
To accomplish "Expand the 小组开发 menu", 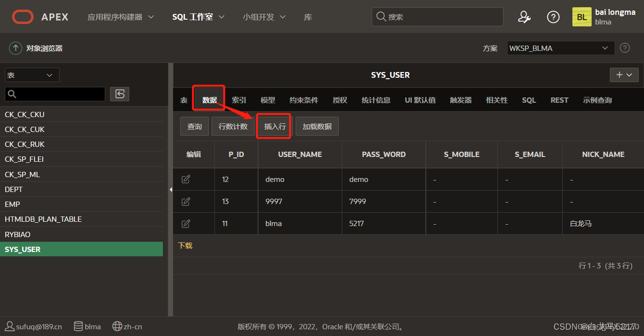I will [264, 17].
